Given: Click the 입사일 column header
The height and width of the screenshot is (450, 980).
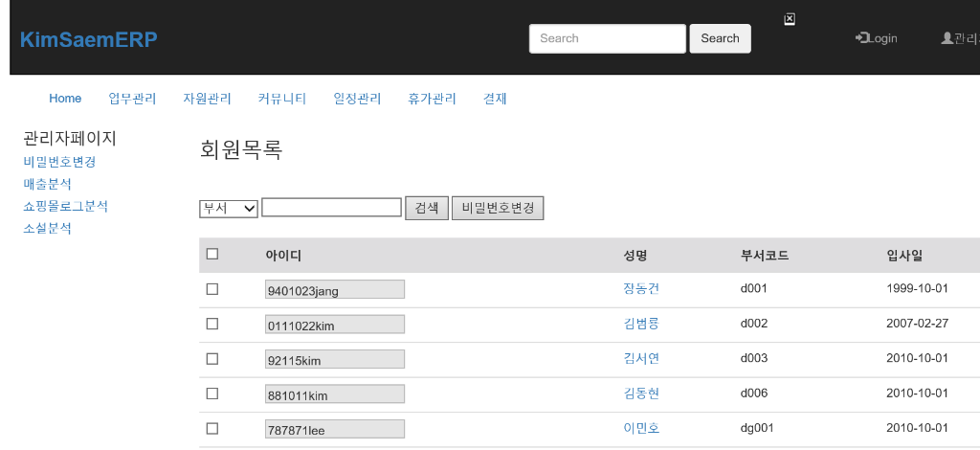Looking at the screenshot, I should (904, 255).
